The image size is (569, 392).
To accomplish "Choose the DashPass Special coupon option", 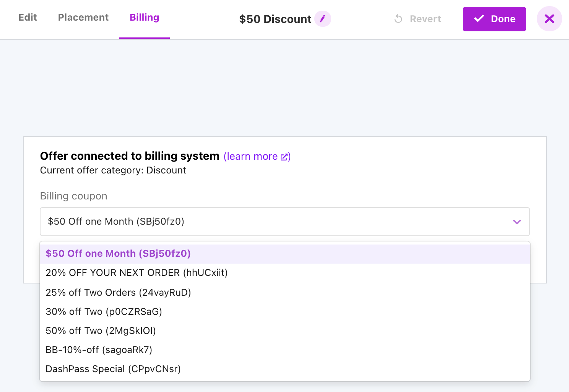I will tap(113, 369).
